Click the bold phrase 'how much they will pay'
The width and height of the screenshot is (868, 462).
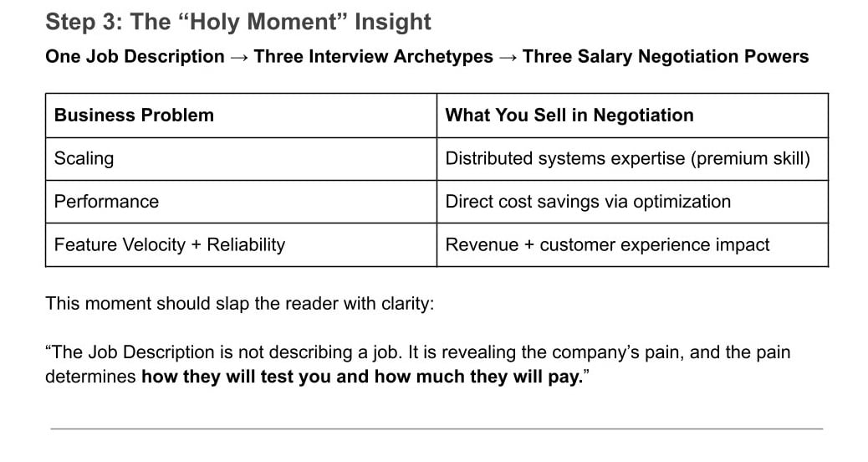tap(478, 377)
